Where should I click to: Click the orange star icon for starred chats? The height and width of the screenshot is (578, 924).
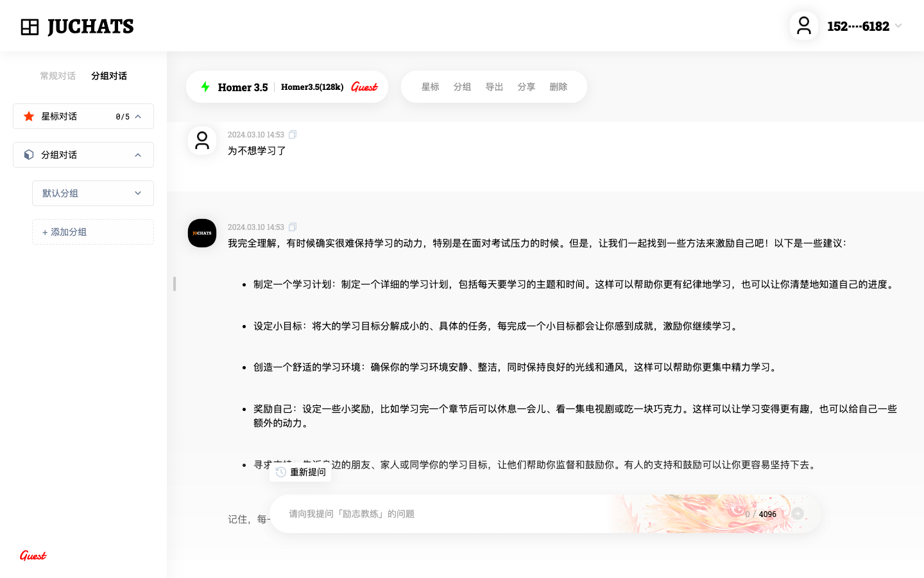29,116
